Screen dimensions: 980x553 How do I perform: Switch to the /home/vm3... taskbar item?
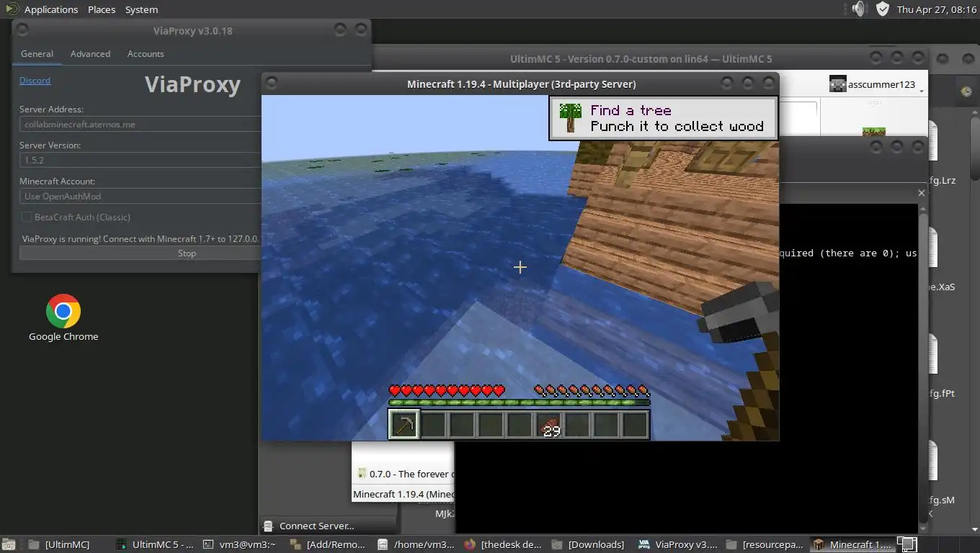point(417,544)
